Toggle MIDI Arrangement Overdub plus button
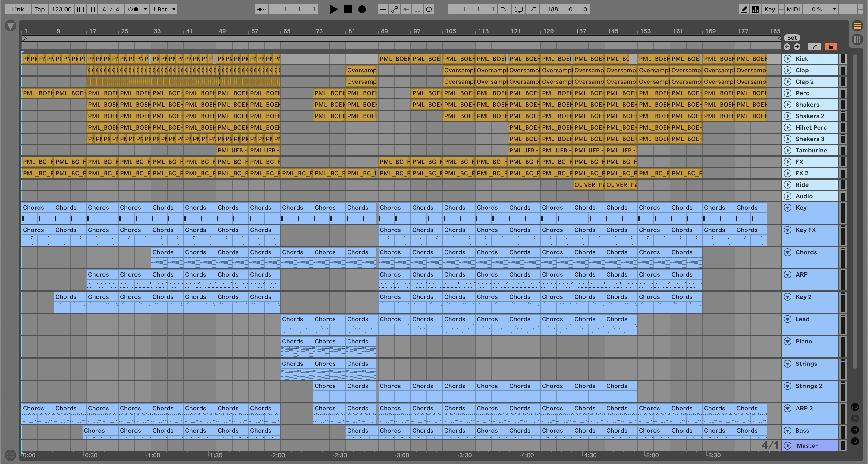 (383, 9)
